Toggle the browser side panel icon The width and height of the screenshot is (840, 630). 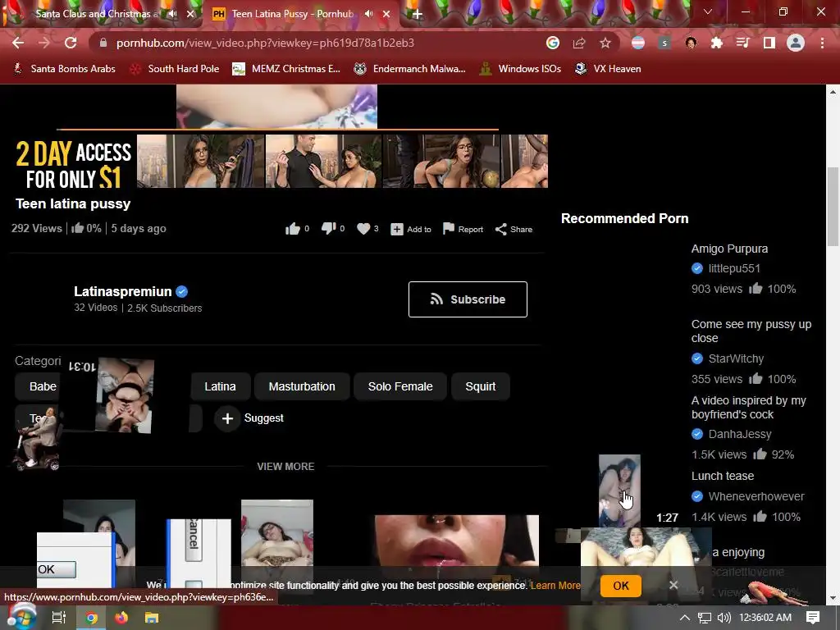(769, 43)
